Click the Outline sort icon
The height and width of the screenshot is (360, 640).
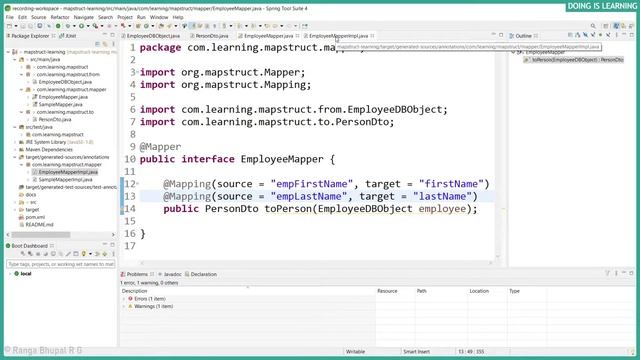[578, 36]
